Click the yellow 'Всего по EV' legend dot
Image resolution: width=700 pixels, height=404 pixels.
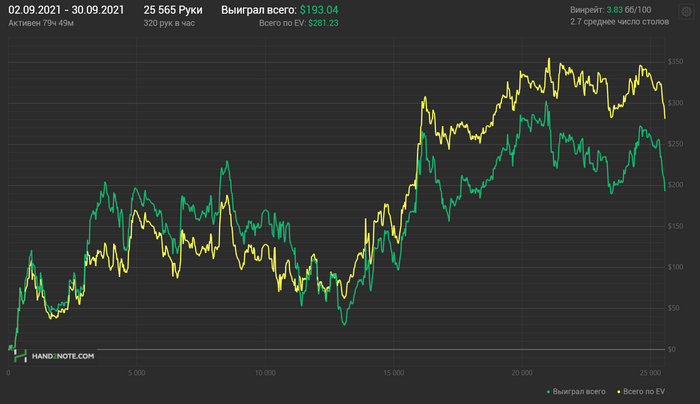point(619,392)
